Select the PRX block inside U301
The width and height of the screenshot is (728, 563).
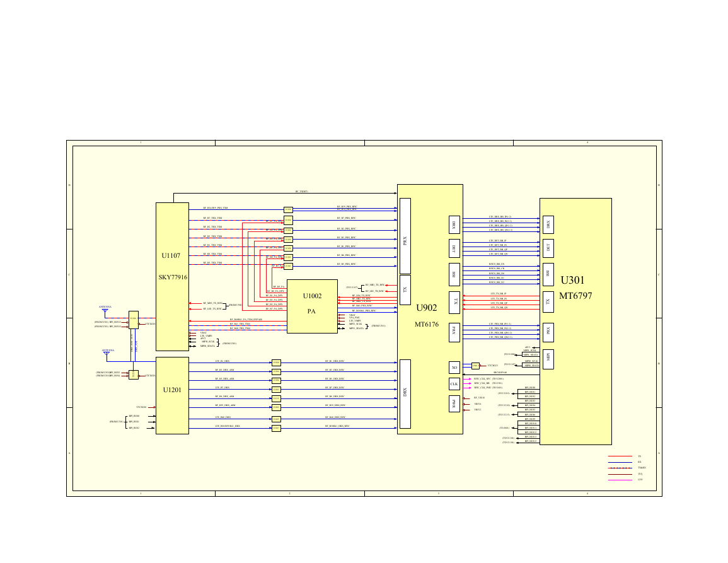tap(548, 333)
